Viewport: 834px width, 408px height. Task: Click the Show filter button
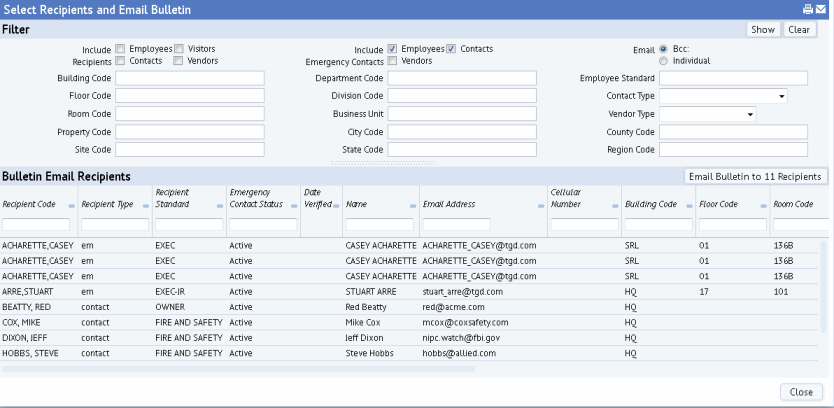pyautogui.click(x=763, y=30)
